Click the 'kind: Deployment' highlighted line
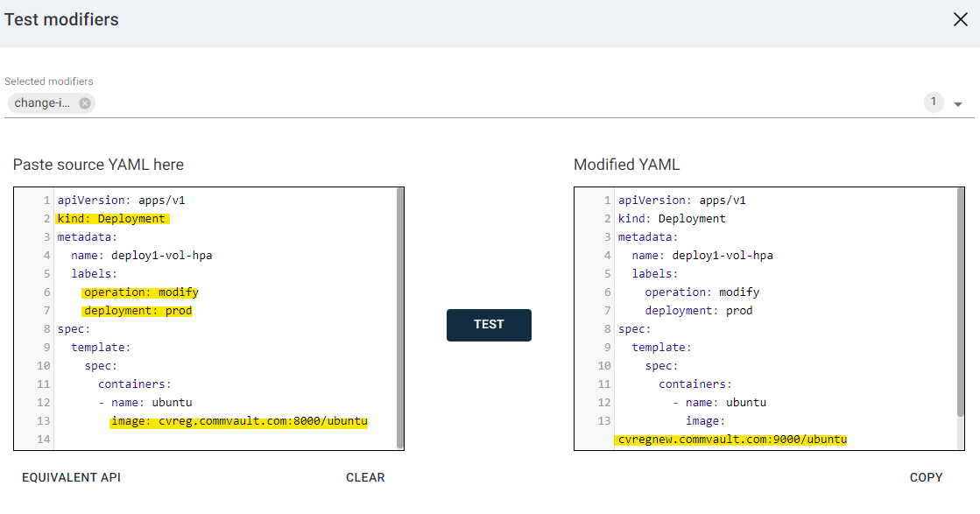 115,218
